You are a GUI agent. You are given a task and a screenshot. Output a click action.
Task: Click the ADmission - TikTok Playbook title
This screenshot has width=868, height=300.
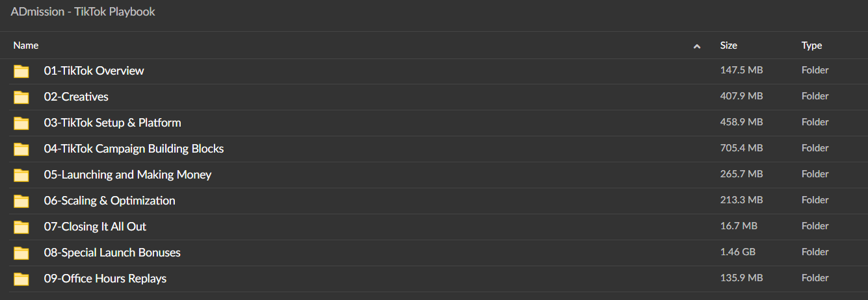(83, 12)
